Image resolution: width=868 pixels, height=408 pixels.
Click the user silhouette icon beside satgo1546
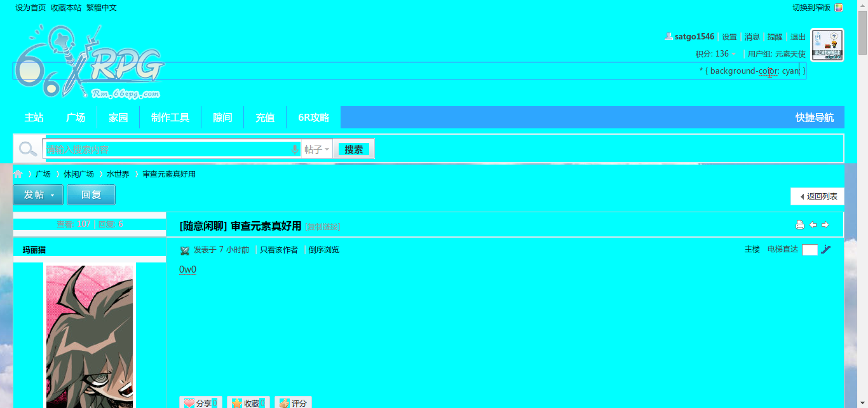click(x=668, y=37)
